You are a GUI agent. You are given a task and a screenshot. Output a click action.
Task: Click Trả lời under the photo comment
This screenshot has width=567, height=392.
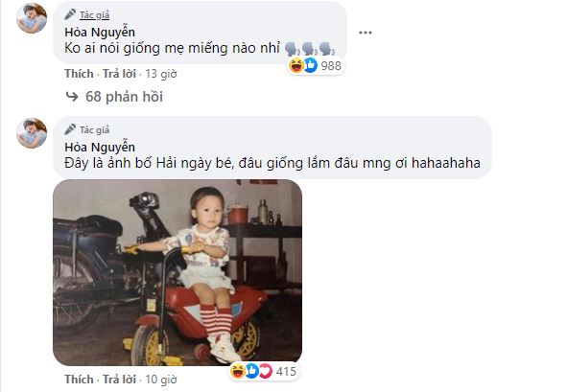tap(119, 380)
